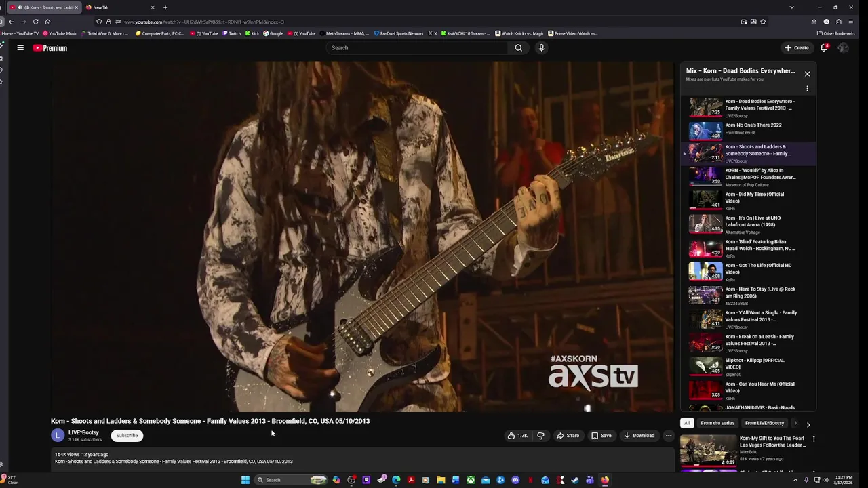Viewport: 868px width, 488px height.
Task: Subscribe to the LIVE*Bootsy channel
Action: pyautogui.click(x=127, y=436)
